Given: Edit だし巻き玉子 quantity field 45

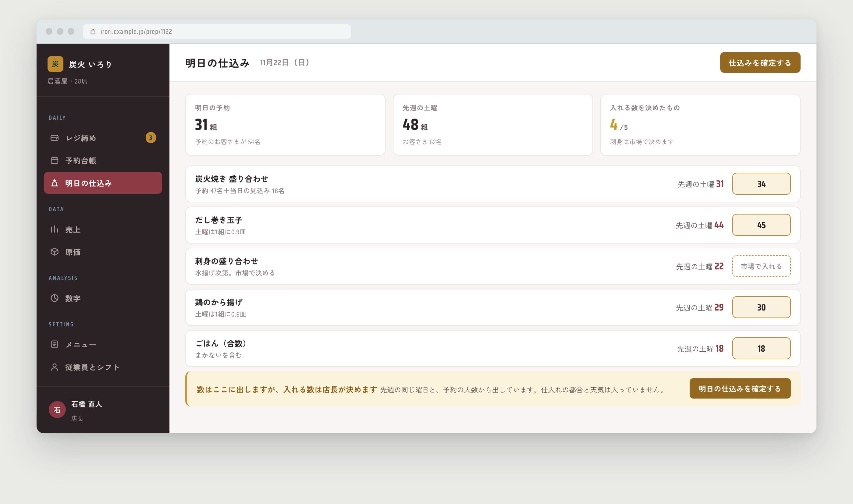Looking at the screenshot, I should click(x=761, y=225).
